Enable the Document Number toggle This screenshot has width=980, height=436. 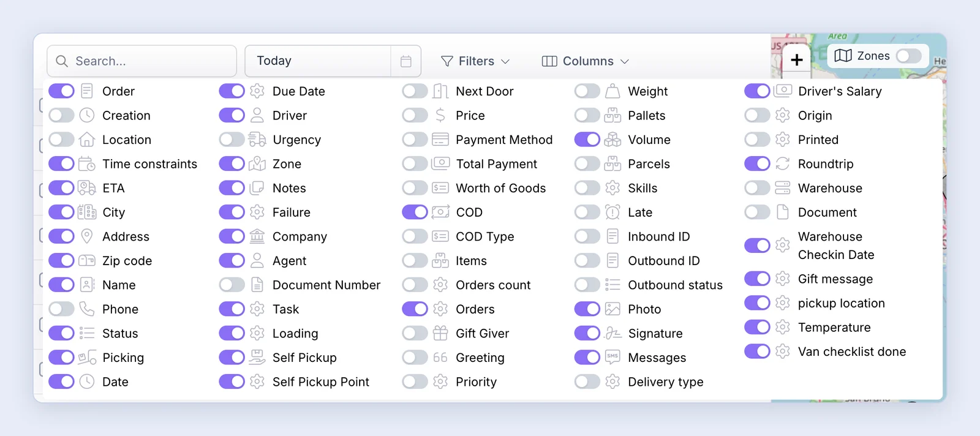click(x=232, y=285)
